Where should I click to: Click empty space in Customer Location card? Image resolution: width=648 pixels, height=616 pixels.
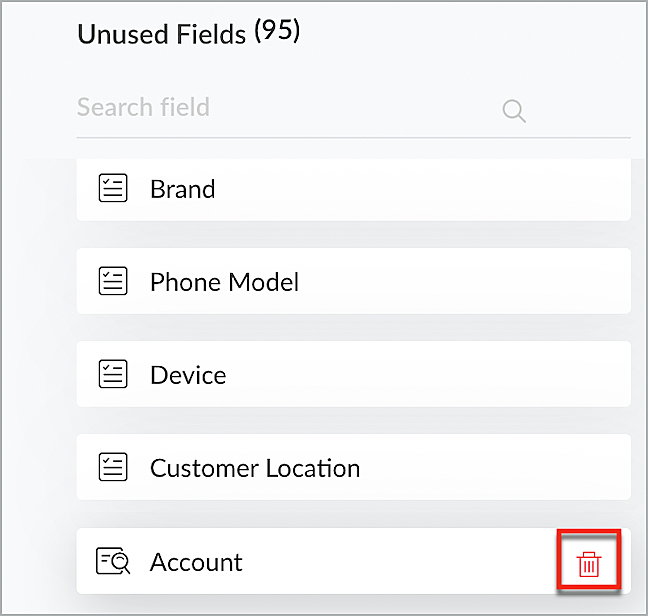490,468
